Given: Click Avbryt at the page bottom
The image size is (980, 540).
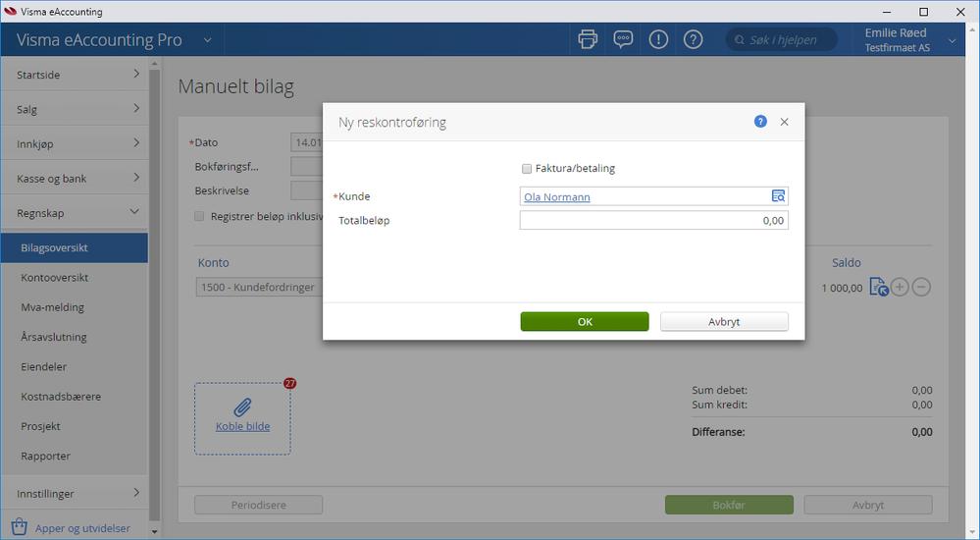Looking at the screenshot, I should point(868,505).
